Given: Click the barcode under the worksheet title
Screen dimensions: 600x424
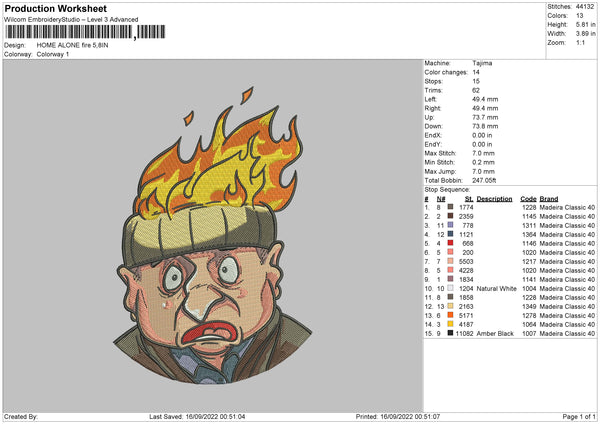Looking at the screenshot, I should [x=85, y=32].
